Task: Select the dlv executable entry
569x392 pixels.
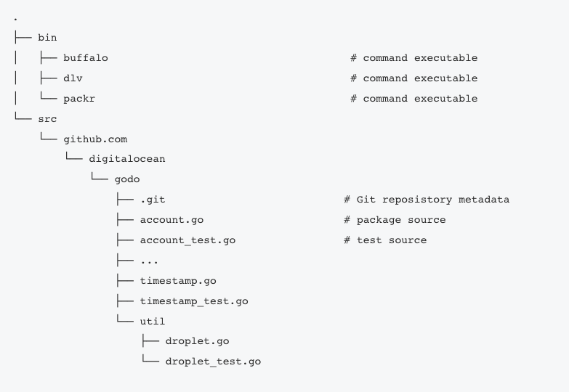Action: click(73, 78)
